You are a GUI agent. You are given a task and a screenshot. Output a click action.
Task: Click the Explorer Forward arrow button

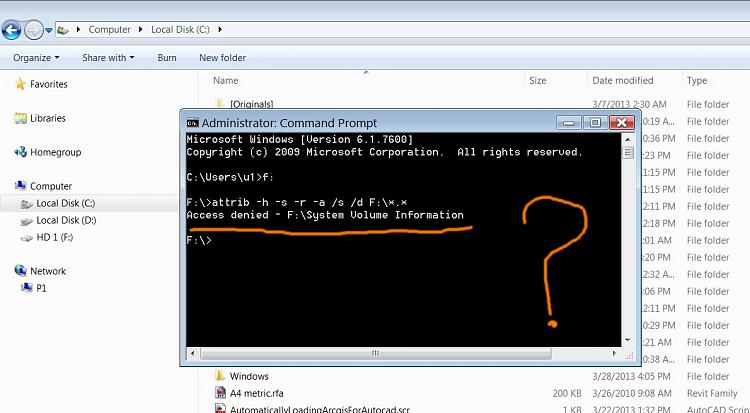point(33,30)
